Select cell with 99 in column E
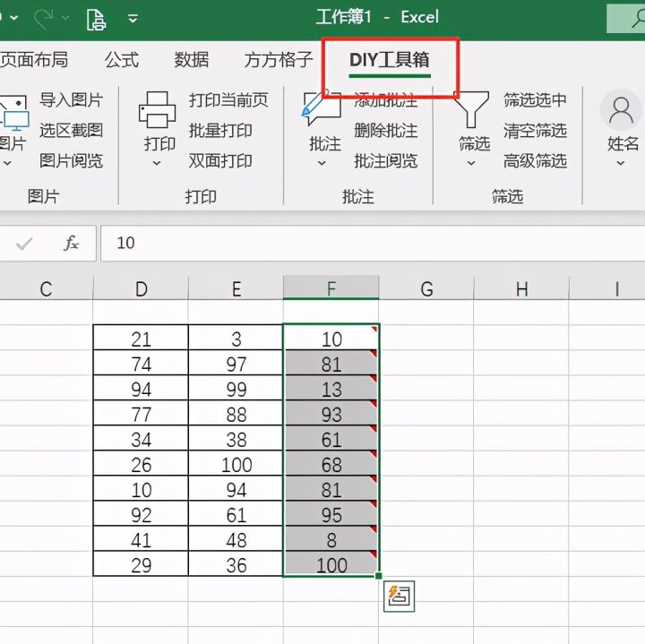Screen dimensions: 645x644 pyautogui.click(x=236, y=388)
